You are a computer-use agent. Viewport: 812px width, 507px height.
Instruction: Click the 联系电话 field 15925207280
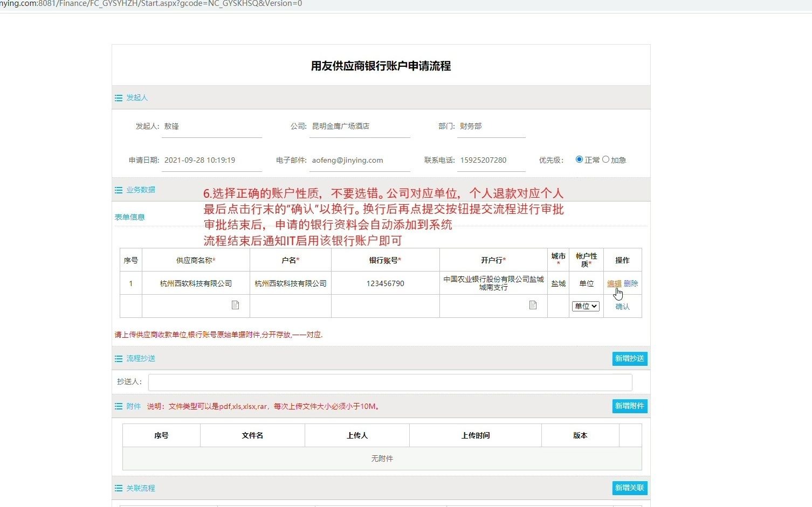491,161
